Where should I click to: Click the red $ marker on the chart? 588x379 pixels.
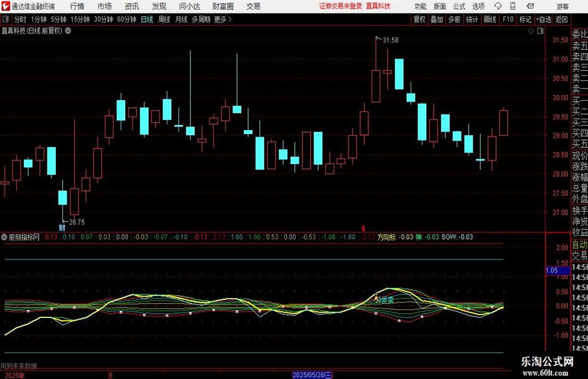(x=363, y=228)
